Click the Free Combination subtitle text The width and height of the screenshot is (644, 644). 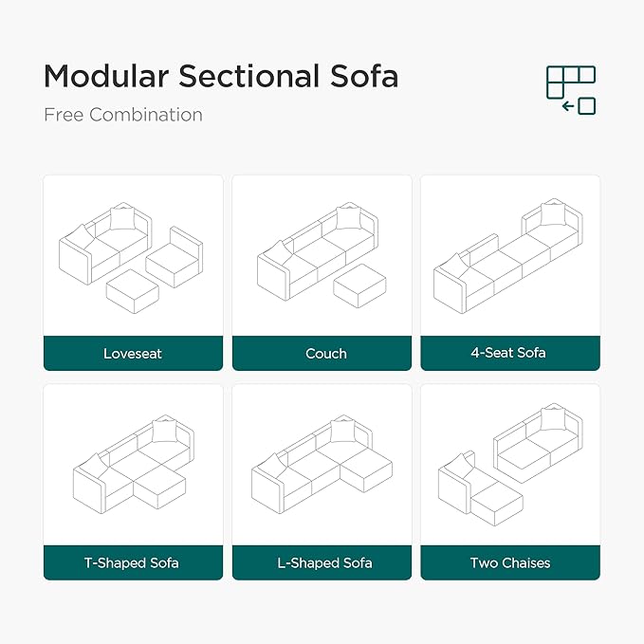(123, 115)
